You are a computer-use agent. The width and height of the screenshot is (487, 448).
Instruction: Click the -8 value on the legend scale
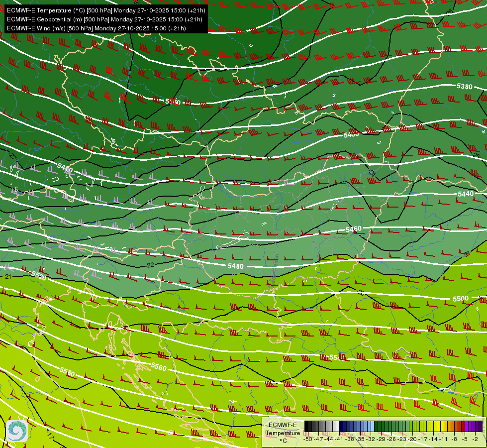(454, 439)
